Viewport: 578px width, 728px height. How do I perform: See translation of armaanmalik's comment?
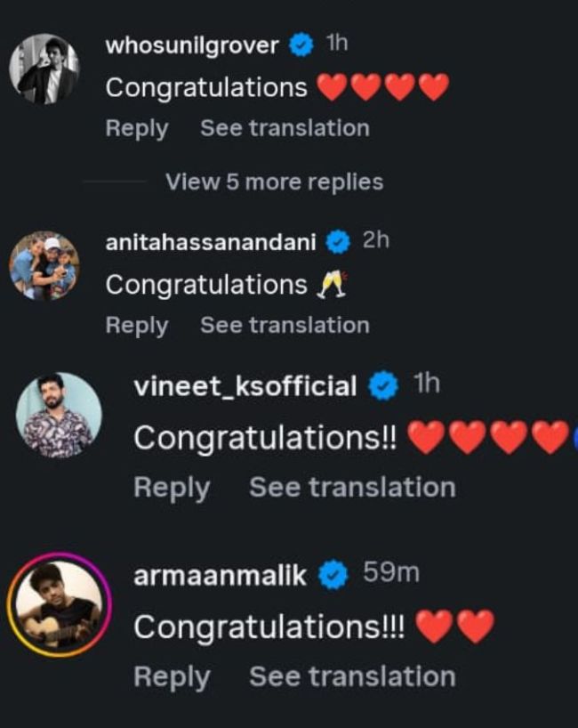coord(352,676)
